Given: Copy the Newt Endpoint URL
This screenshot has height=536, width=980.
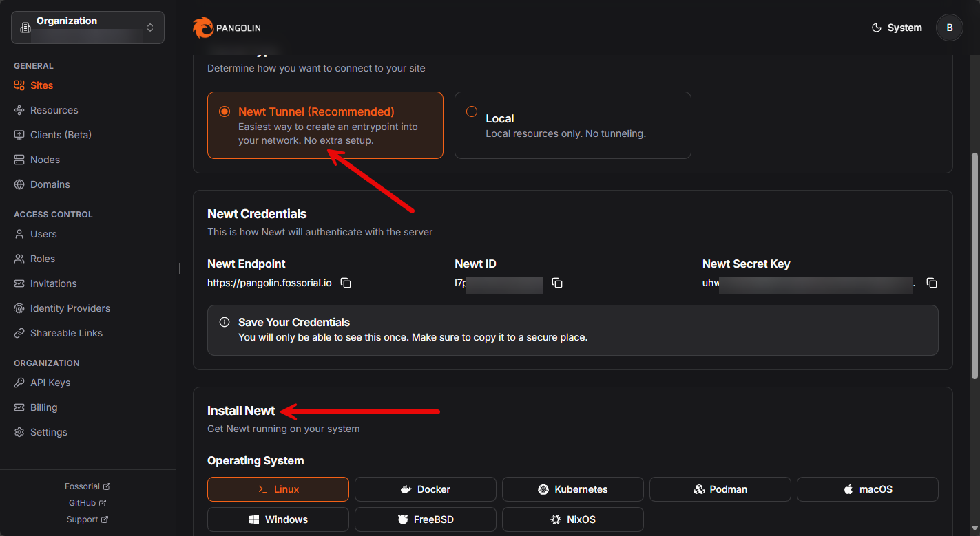Looking at the screenshot, I should [346, 283].
